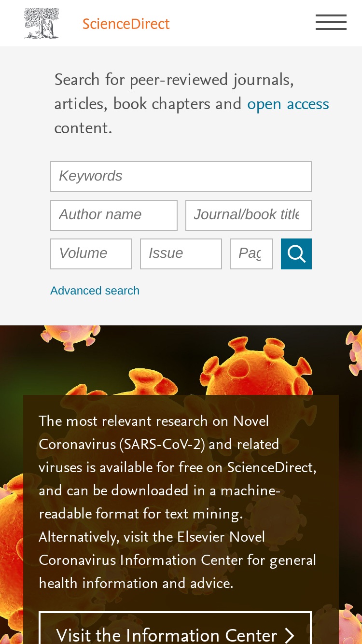Open the Advanced search link
362x644 pixels.
click(x=95, y=291)
